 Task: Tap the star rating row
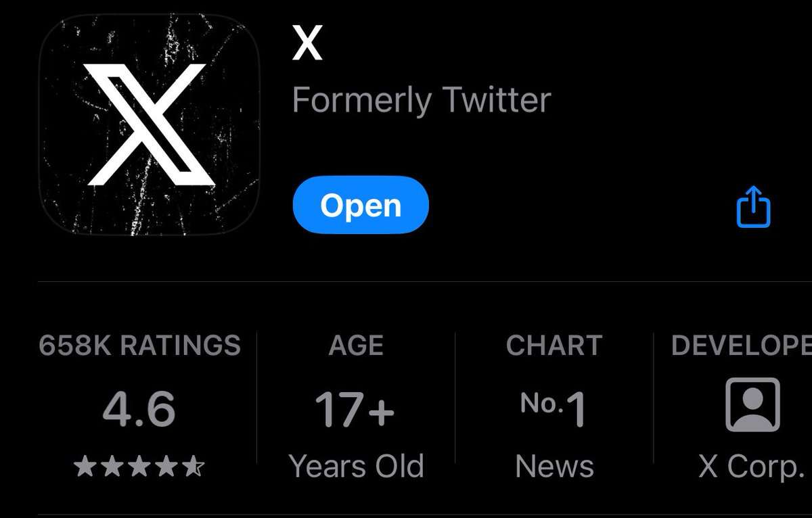tap(139, 465)
